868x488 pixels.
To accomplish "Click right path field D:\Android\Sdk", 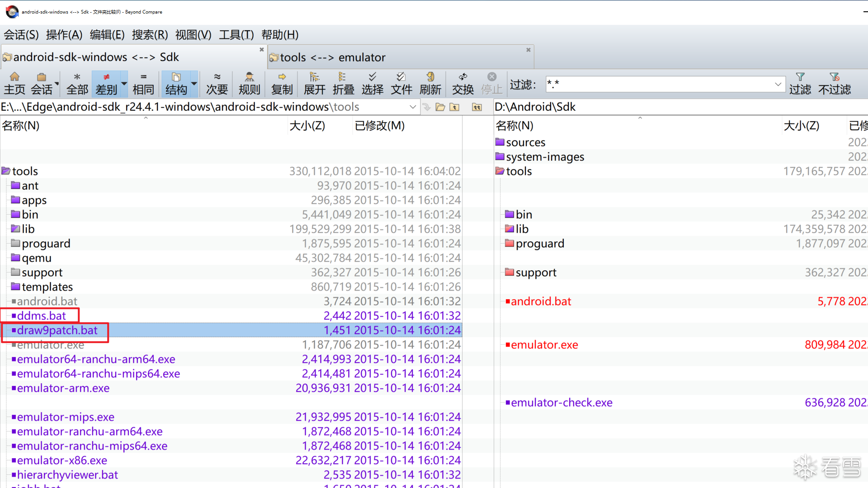I will click(681, 107).
